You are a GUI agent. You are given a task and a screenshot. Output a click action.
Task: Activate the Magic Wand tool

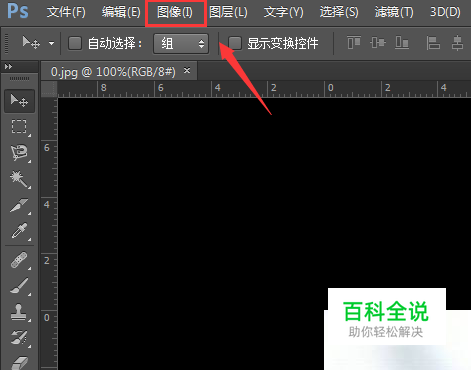tap(19, 179)
